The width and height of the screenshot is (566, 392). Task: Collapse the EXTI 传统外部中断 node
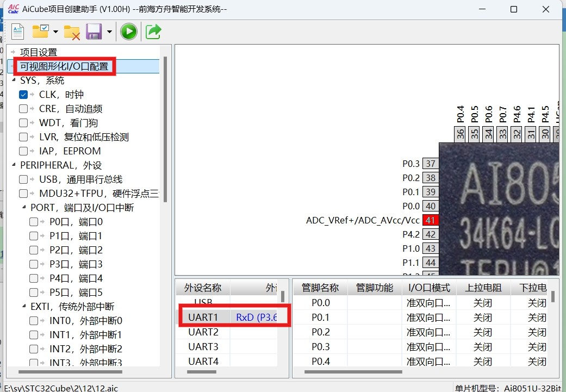click(x=24, y=306)
